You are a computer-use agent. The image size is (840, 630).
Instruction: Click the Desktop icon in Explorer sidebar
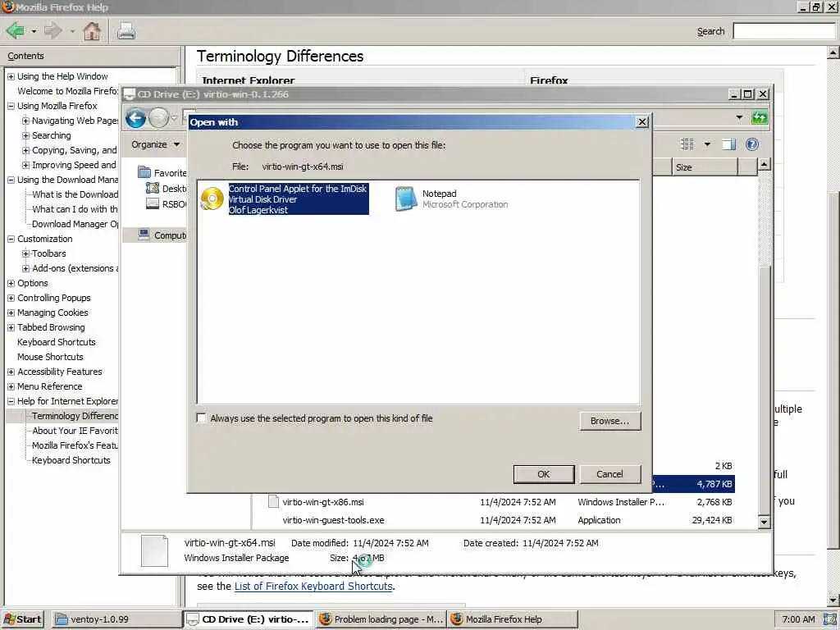pos(153,188)
